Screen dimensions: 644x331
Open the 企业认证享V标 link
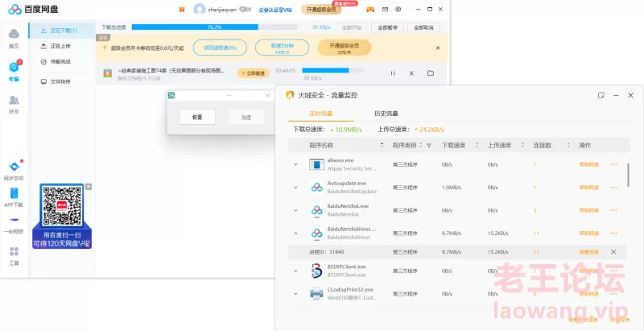pos(275,10)
